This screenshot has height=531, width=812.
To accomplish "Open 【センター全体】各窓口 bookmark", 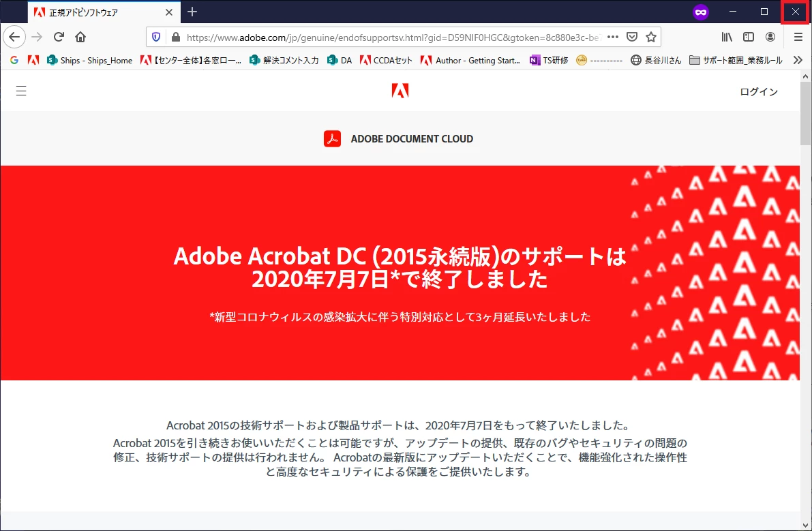I will coord(191,60).
